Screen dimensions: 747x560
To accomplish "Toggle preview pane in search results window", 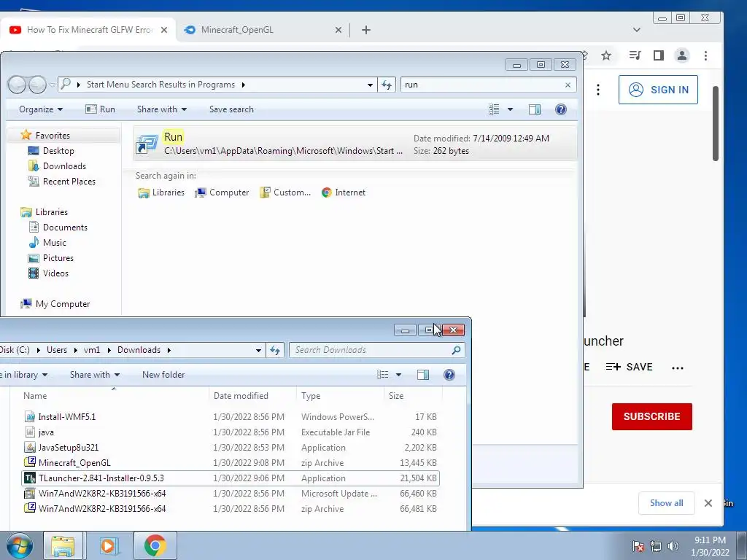I will (x=535, y=109).
